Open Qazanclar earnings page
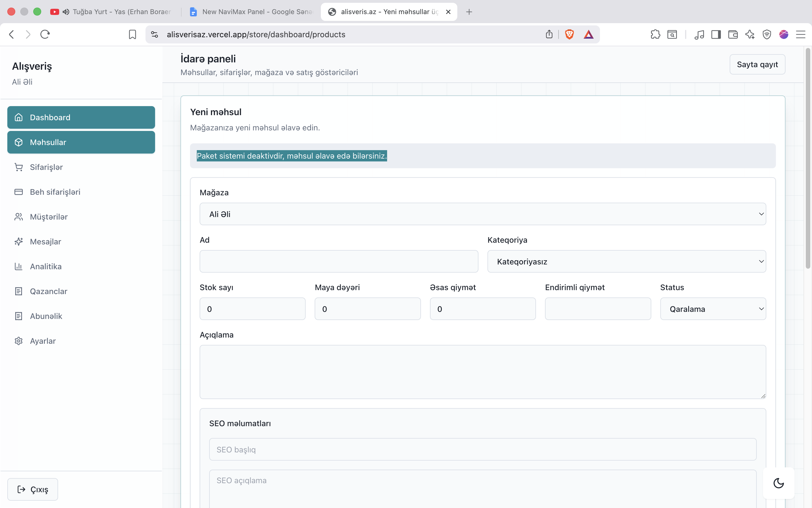The image size is (812, 508). [x=81, y=291]
